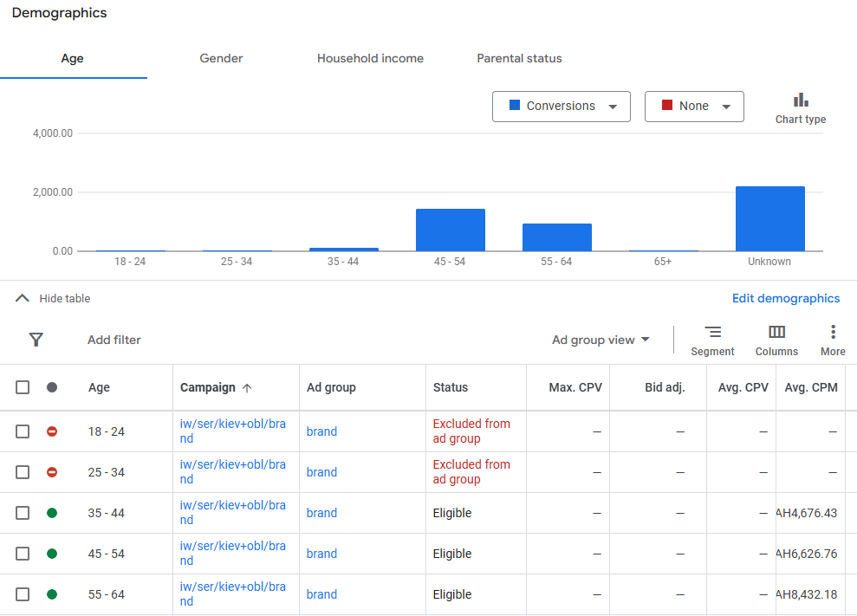This screenshot has height=616, width=857.
Task: Click the green status dot for 35 - 44
Action: coord(52,513)
